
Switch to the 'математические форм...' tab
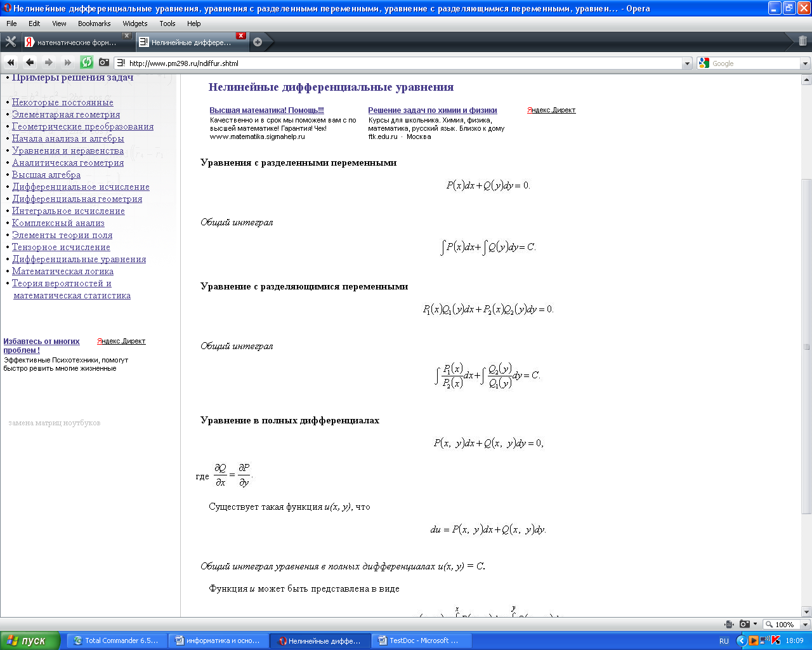[x=77, y=43]
